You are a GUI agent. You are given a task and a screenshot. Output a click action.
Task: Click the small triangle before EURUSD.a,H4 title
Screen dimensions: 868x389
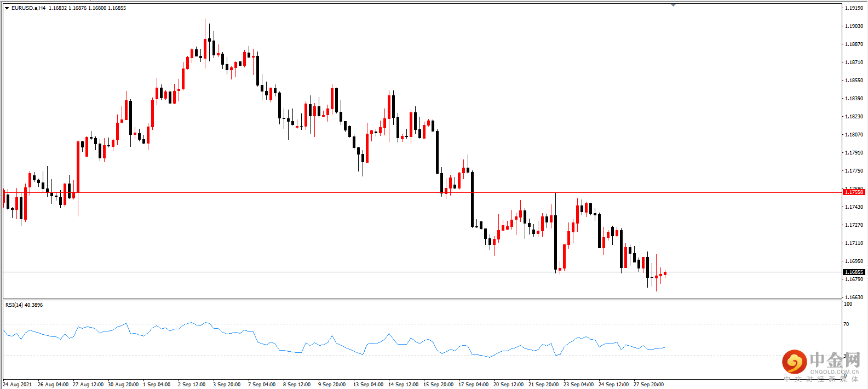7,8
